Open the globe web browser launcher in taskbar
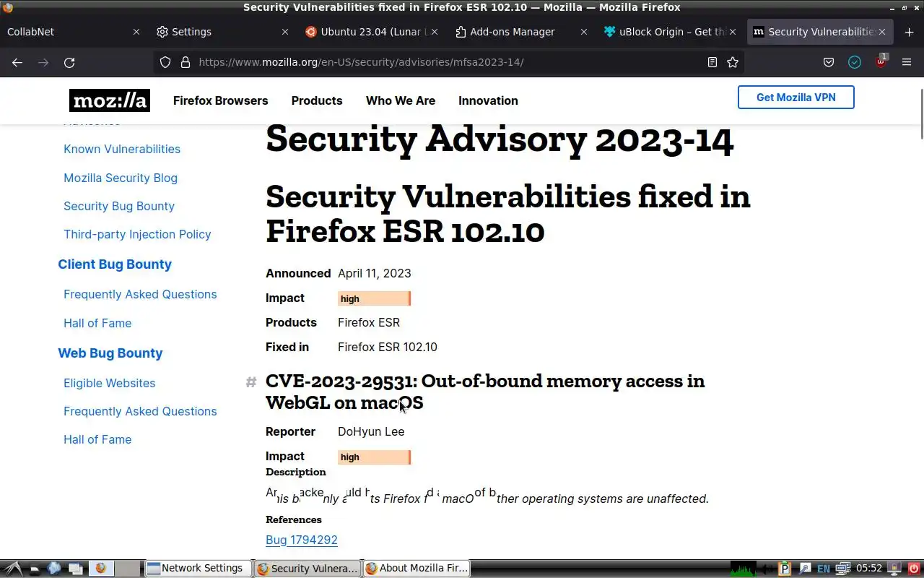This screenshot has width=924, height=578. [x=54, y=569]
